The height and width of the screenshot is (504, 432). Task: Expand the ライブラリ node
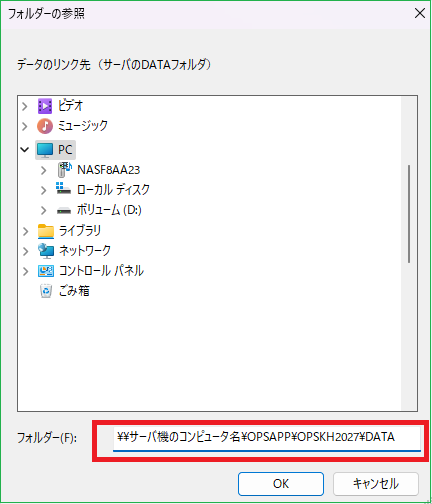(26, 231)
